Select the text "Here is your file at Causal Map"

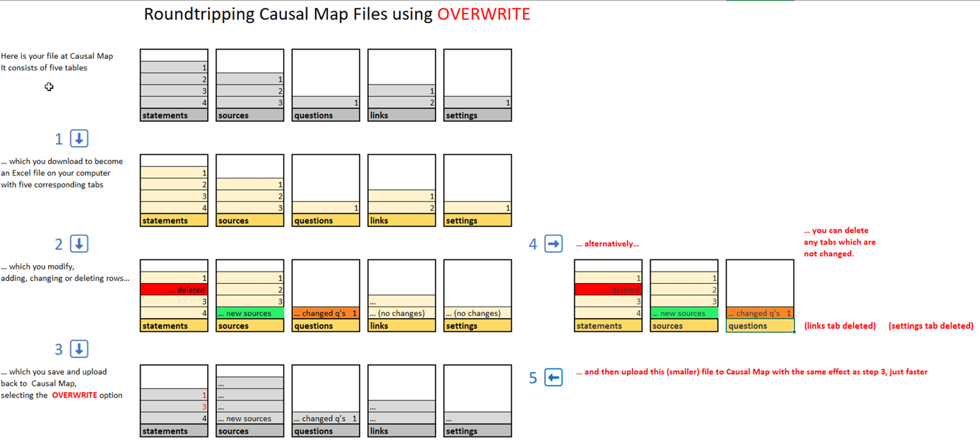pyautogui.click(x=57, y=56)
